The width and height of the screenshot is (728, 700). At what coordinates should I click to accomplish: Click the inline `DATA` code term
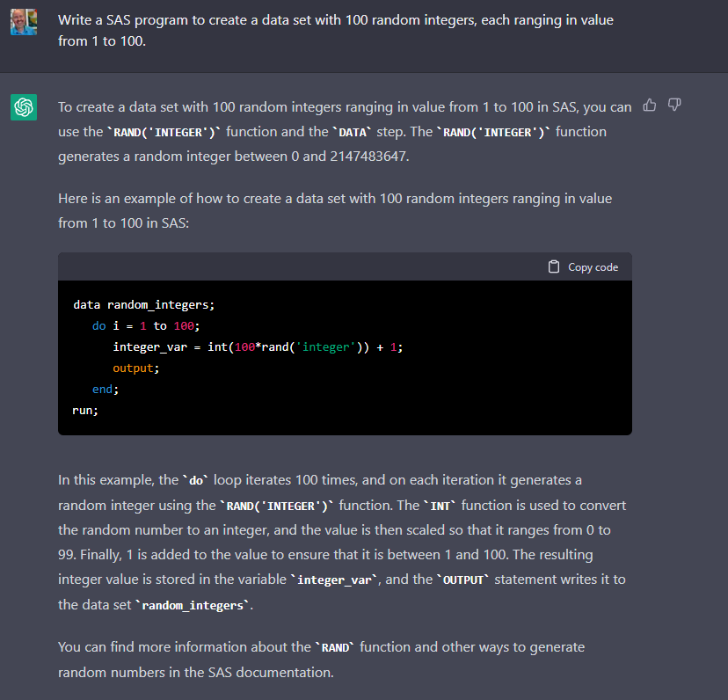pyautogui.click(x=356, y=133)
